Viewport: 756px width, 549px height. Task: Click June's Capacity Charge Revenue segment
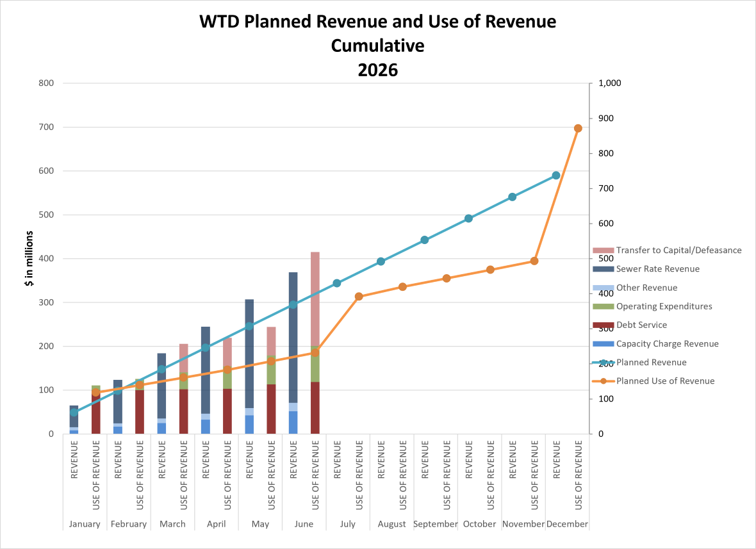tap(293, 422)
